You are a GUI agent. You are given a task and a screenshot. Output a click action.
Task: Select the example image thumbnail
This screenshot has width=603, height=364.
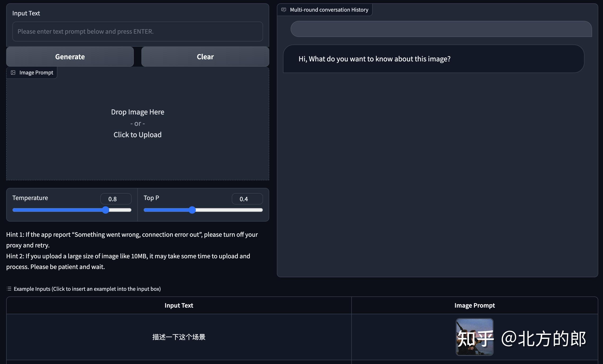(474, 337)
